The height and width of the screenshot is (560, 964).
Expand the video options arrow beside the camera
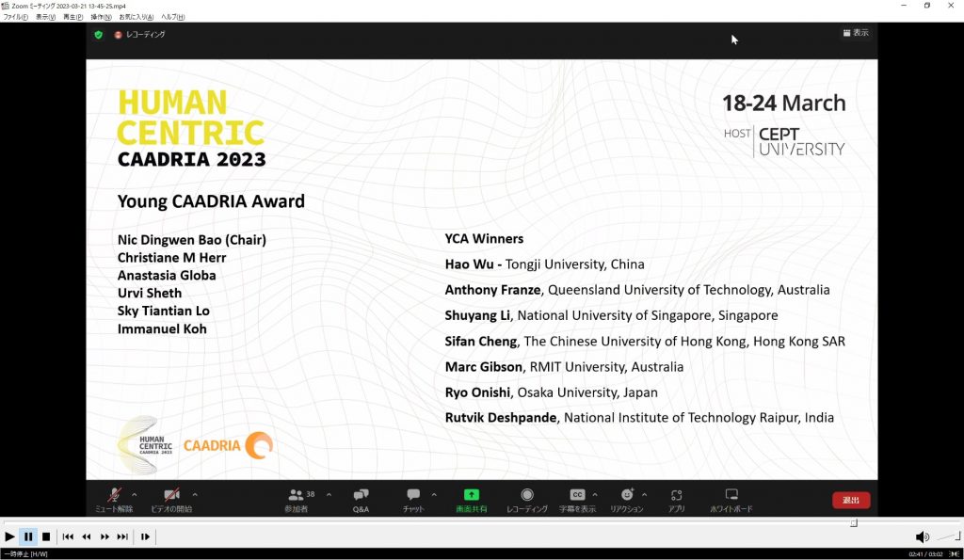coord(195,494)
